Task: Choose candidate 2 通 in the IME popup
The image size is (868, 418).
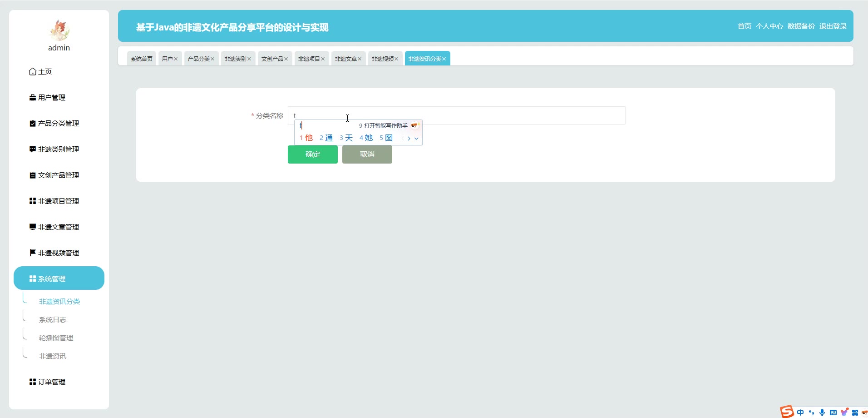Action: coord(326,138)
